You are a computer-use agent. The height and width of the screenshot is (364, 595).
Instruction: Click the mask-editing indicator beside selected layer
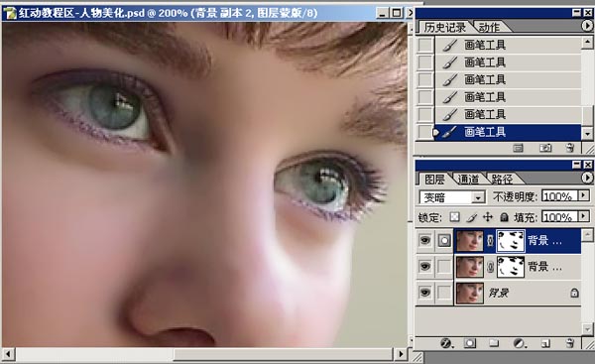click(x=444, y=241)
